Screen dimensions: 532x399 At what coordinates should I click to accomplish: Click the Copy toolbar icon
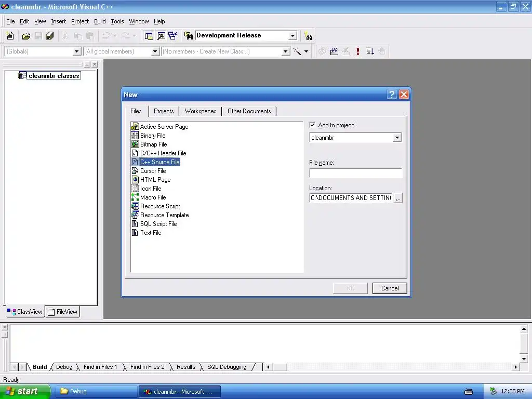(x=78, y=36)
